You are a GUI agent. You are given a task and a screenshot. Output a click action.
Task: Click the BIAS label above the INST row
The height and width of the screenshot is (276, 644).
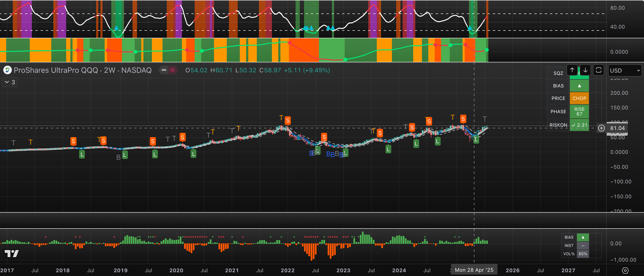pyautogui.click(x=569, y=237)
